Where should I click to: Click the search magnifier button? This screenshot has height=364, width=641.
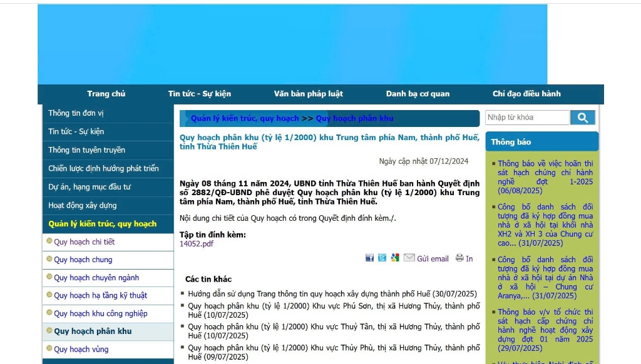pyautogui.click(x=583, y=118)
